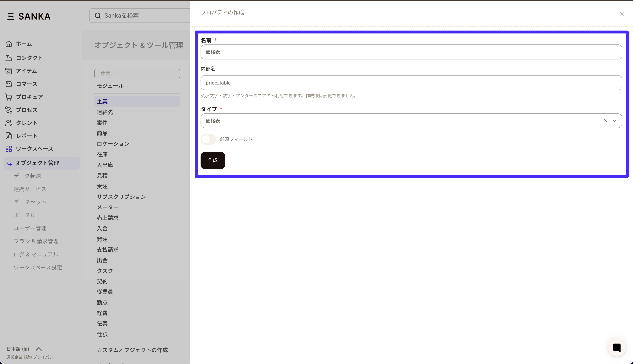The height and width of the screenshot is (364, 633).
Task: Select the レポート chart icon
Action: [x=8, y=136]
